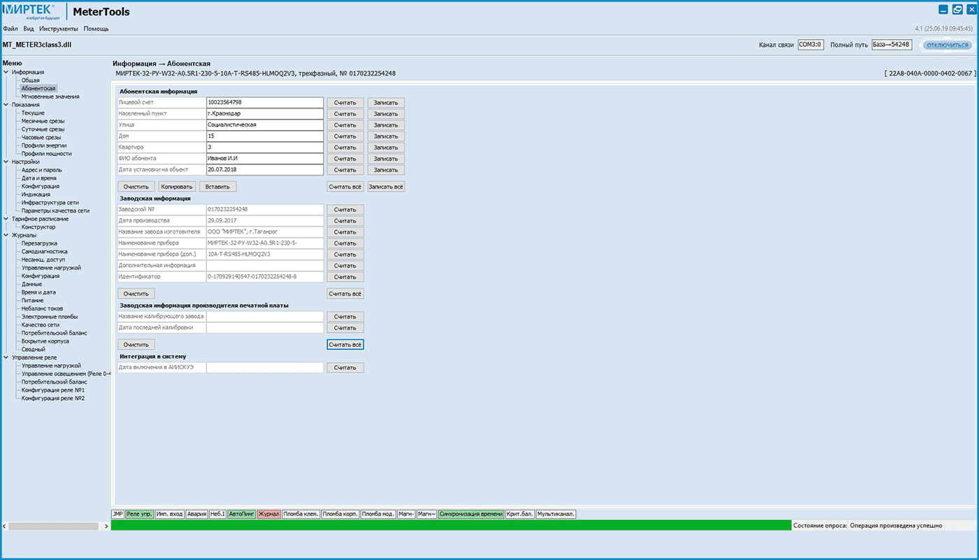Click the COM3:0 channel field
Viewport: 979px width, 560px height.
[x=811, y=45]
